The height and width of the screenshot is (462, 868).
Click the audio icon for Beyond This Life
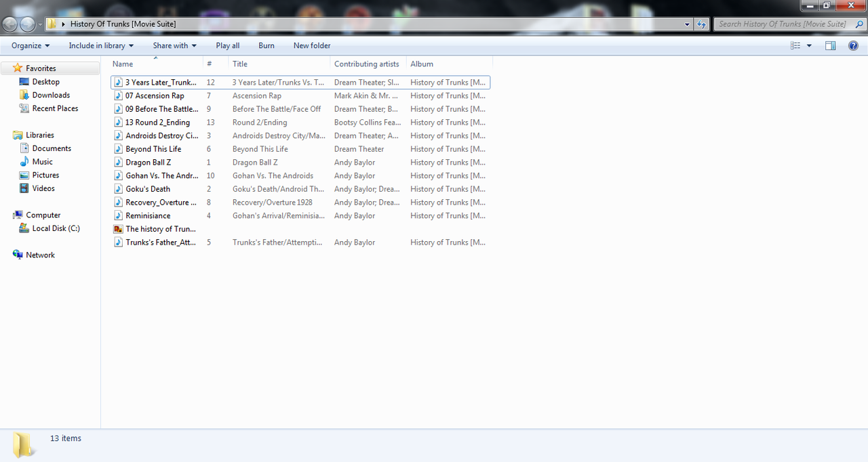[x=118, y=149]
